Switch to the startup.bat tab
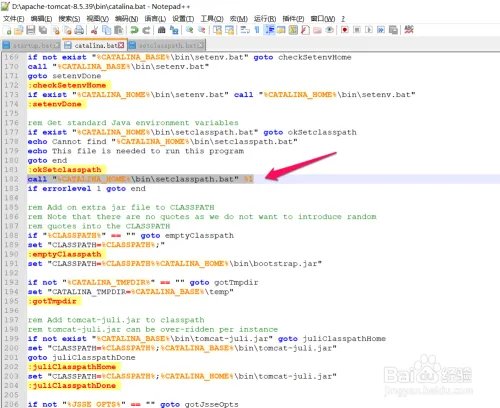 pyautogui.click(x=31, y=45)
